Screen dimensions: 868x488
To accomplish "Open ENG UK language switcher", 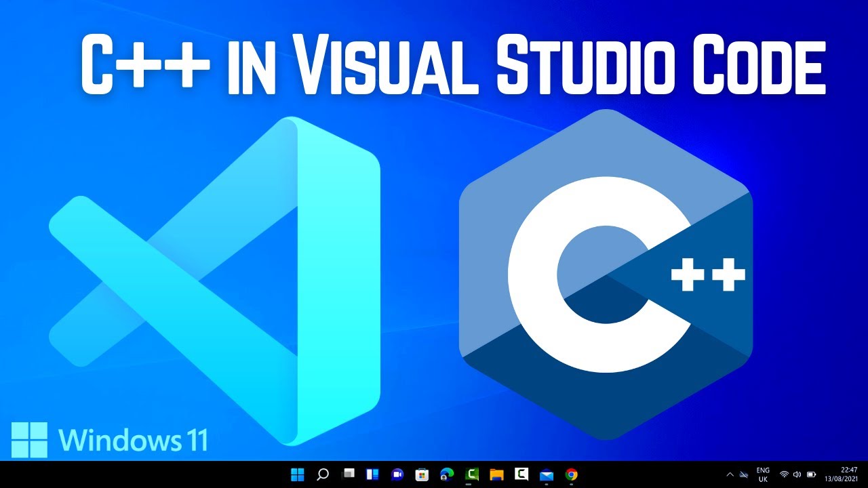I will pos(763,474).
